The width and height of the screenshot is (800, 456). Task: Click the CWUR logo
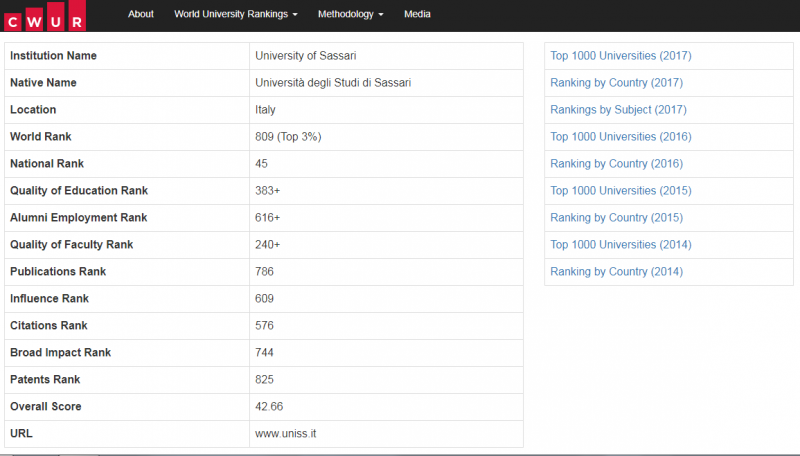(x=45, y=15)
